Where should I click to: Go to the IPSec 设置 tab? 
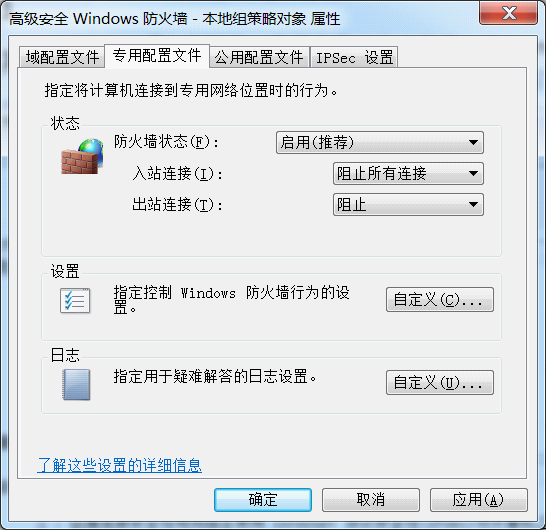[x=354, y=57]
